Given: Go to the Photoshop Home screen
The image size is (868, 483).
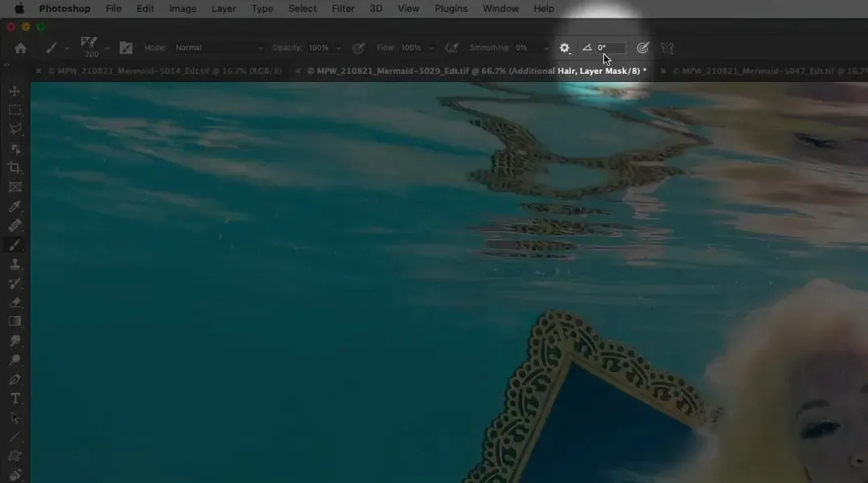Looking at the screenshot, I should point(21,48).
